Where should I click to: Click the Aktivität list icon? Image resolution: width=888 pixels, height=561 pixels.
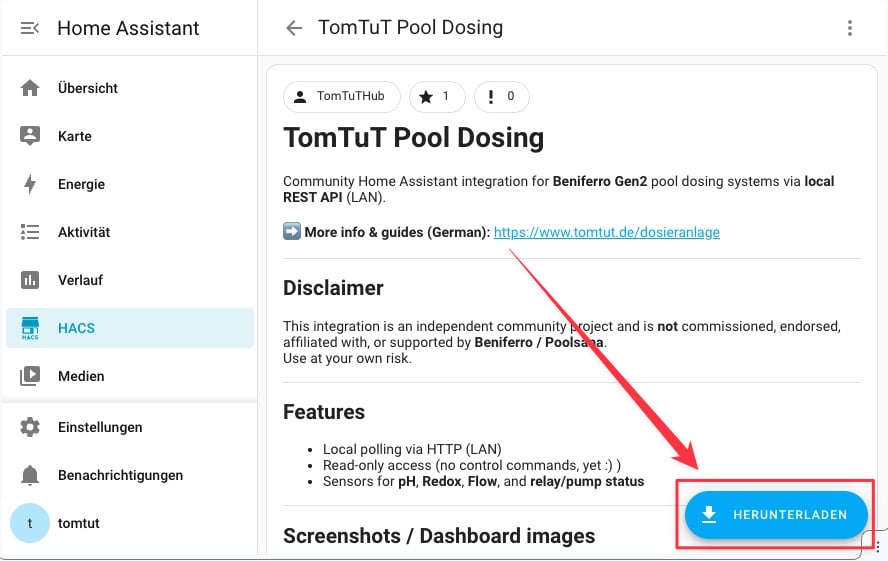pyautogui.click(x=30, y=232)
